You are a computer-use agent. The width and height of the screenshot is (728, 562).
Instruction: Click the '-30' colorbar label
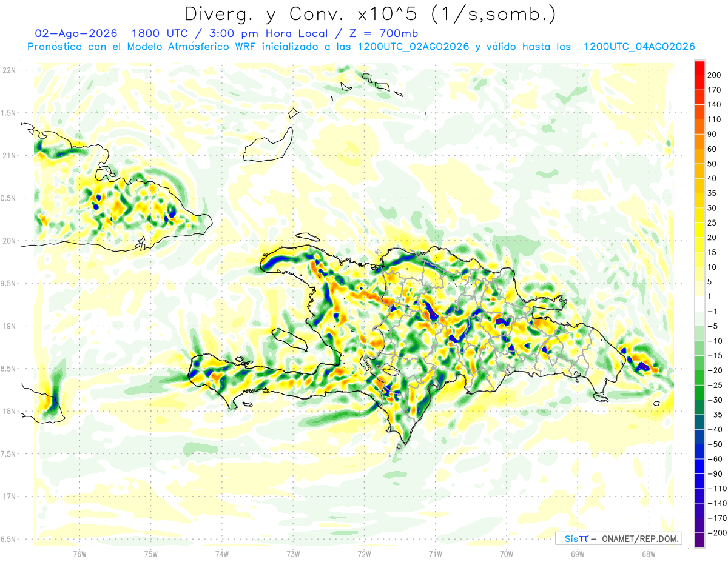[x=715, y=400]
